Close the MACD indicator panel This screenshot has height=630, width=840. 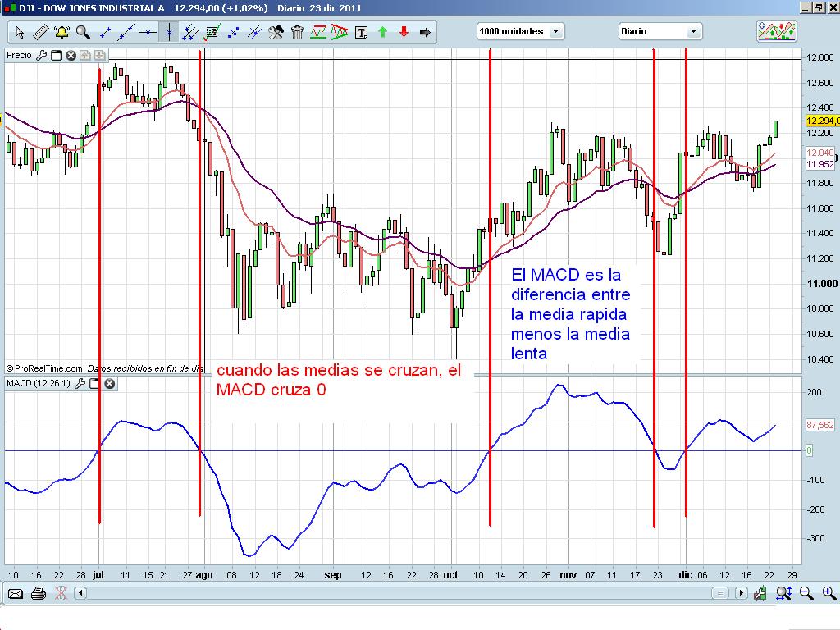[109, 384]
